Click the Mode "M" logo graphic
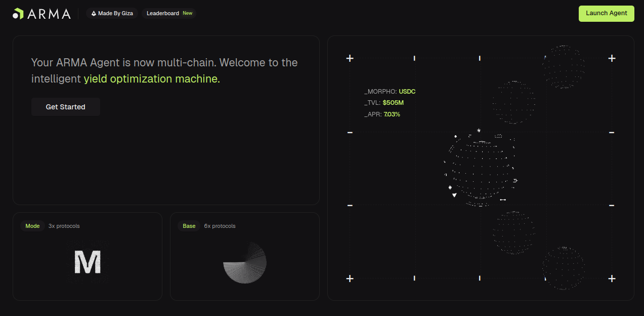Viewport: 644px width, 316px height. [88, 262]
